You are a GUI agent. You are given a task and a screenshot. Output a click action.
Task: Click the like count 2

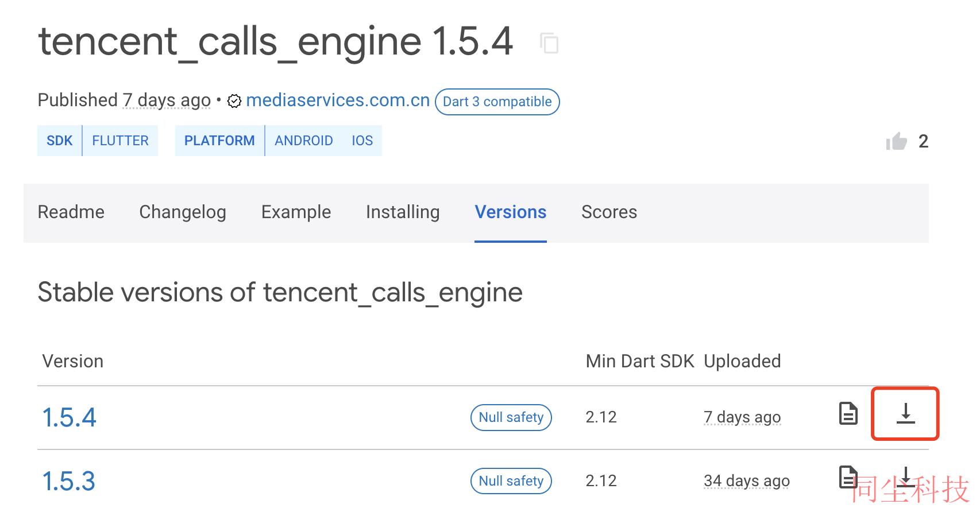[x=923, y=141]
